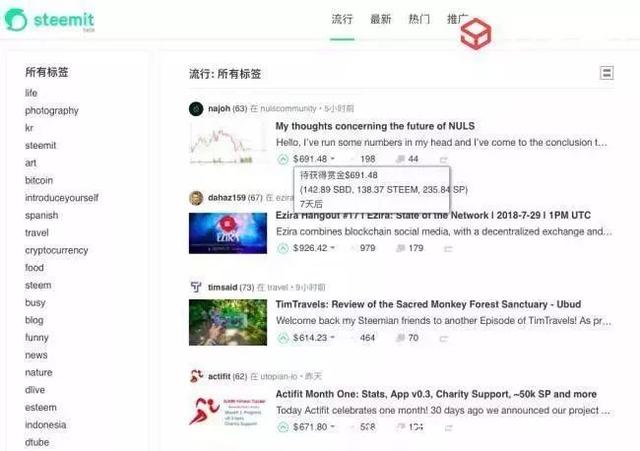Open the news tag
Viewport: 640px width, 451px height.
tap(36, 355)
